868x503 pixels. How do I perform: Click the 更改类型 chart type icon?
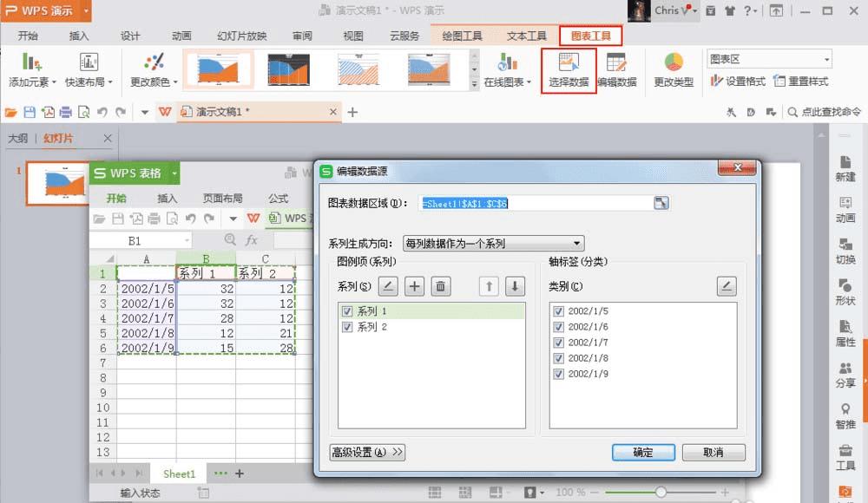coord(674,70)
